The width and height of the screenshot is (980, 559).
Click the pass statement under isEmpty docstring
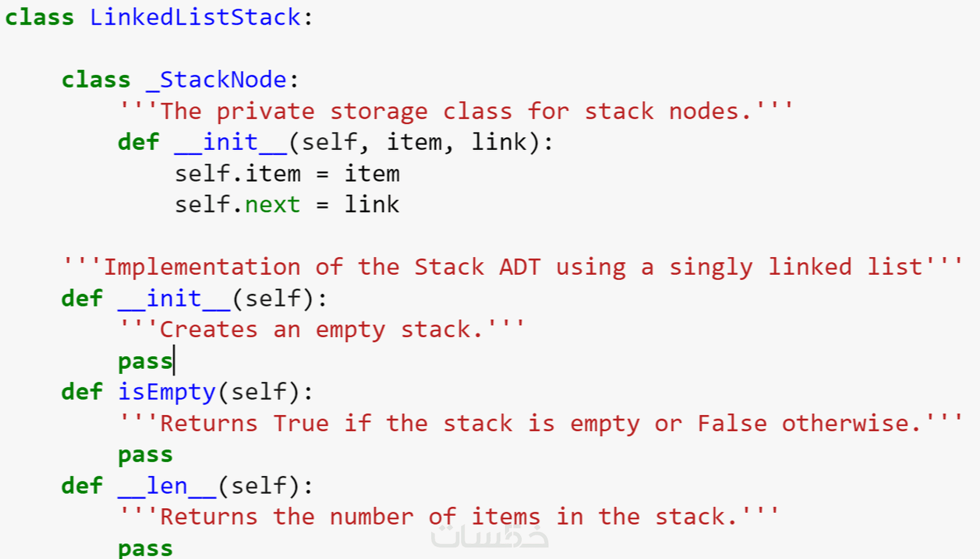pos(145,455)
